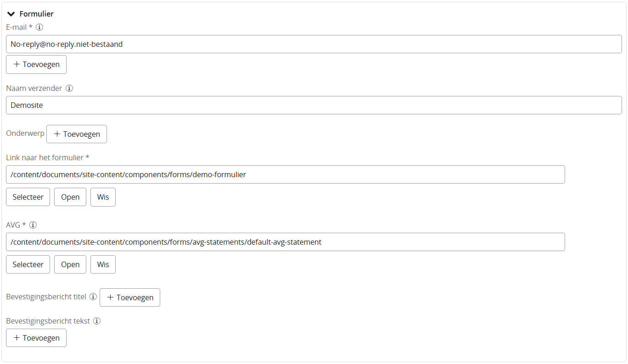This screenshot has width=628, height=364.
Task: Click Wis under Link naar het formulier
Action: tap(103, 197)
